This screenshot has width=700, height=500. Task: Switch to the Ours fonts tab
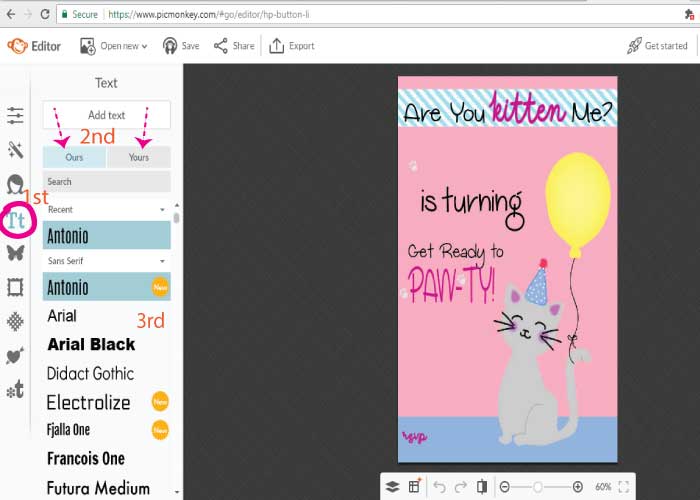(74, 157)
